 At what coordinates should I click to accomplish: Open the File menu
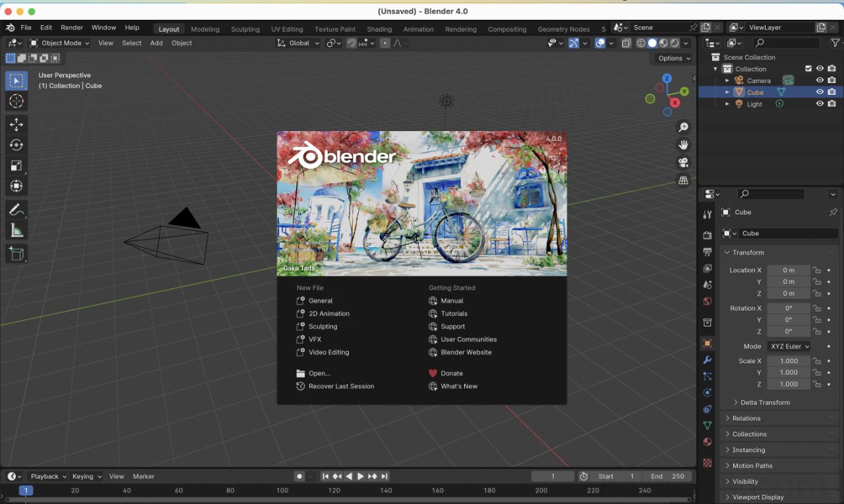tap(26, 28)
